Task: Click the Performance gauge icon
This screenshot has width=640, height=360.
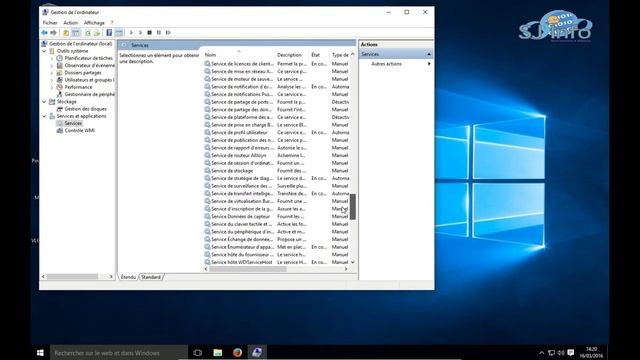Action: click(x=60, y=87)
